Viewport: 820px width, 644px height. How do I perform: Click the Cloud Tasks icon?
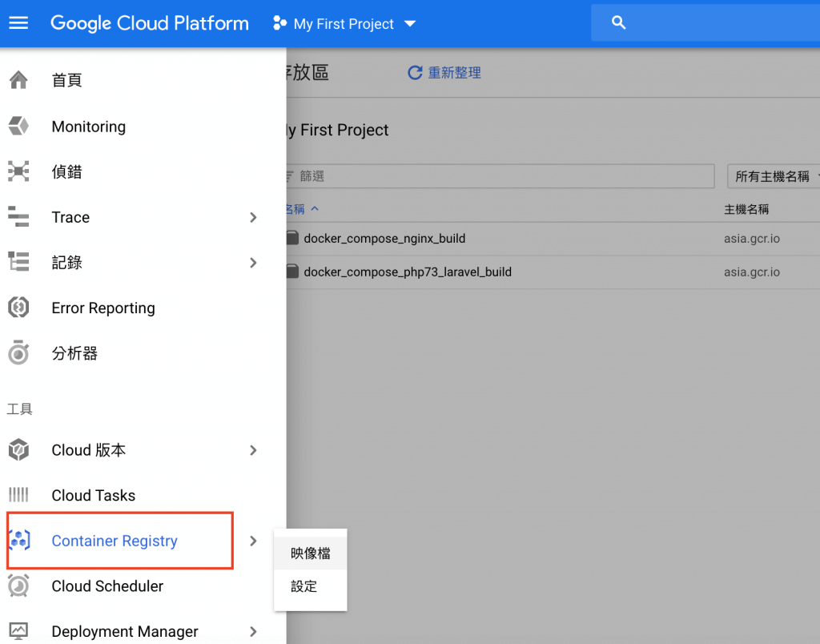click(x=19, y=495)
